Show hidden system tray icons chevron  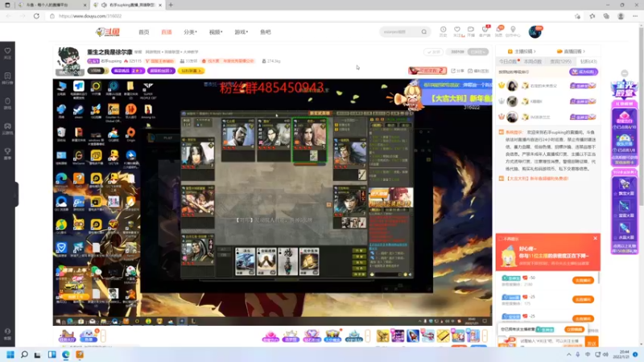pos(569,355)
